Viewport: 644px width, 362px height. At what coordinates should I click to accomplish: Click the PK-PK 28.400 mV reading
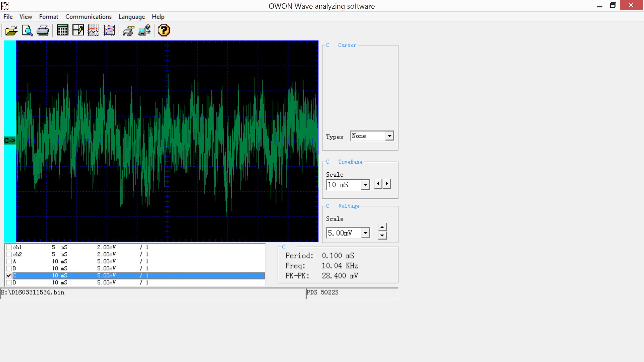322,276
